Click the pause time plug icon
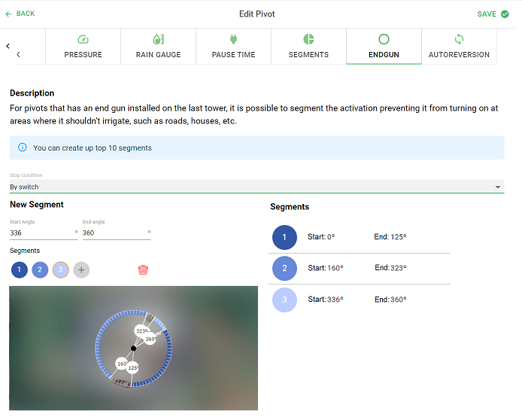The height and width of the screenshot is (420, 522). pos(233,39)
